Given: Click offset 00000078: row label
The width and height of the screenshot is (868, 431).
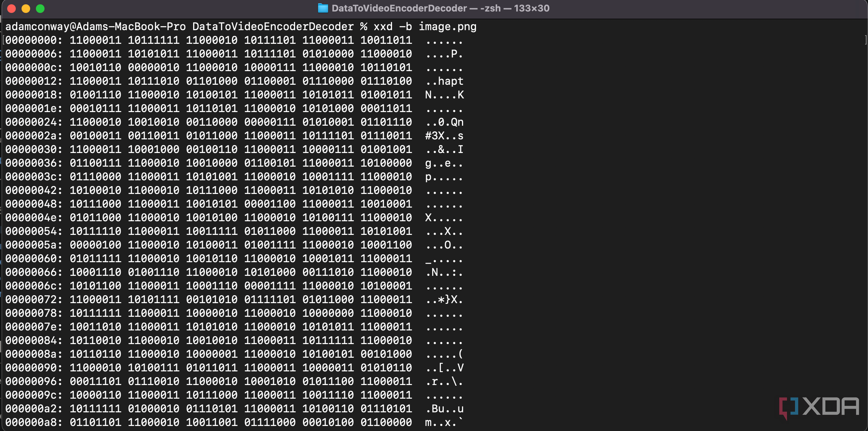Looking at the screenshot, I should pos(34,313).
